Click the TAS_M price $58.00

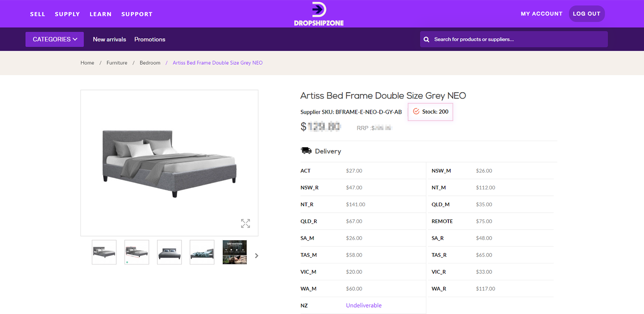click(x=354, y=255)
